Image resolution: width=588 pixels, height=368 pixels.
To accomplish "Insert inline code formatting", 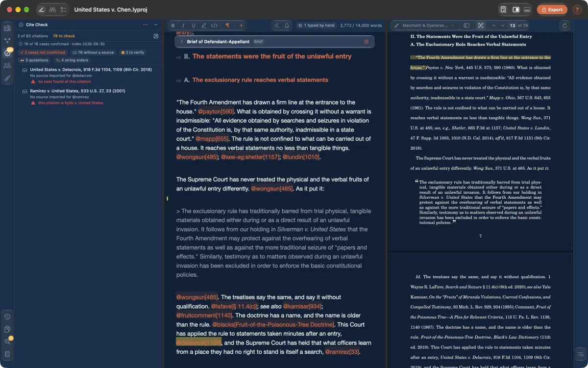I will click(x=214, y=25).
